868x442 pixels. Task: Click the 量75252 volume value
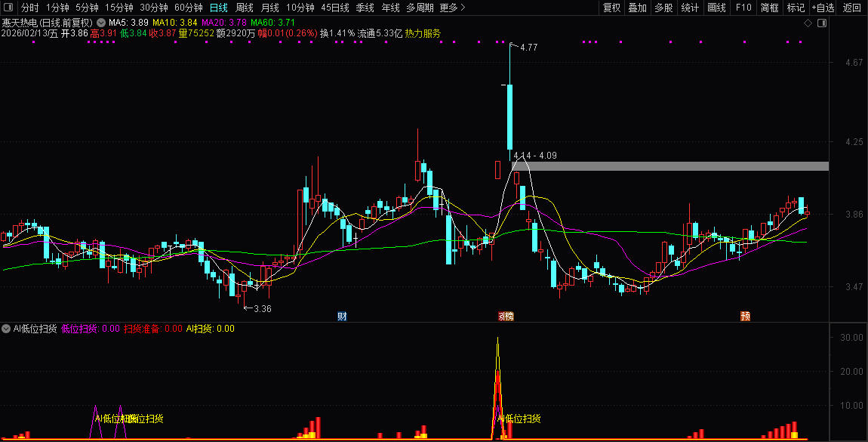point(196,33)
